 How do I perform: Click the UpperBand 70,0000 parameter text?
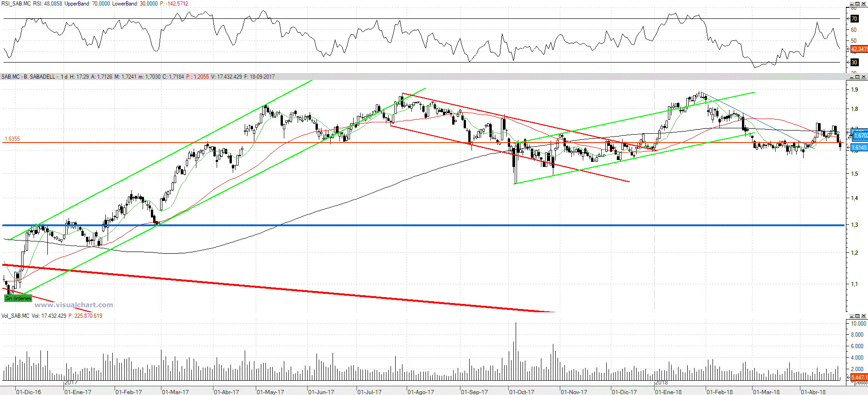(87, 4)
